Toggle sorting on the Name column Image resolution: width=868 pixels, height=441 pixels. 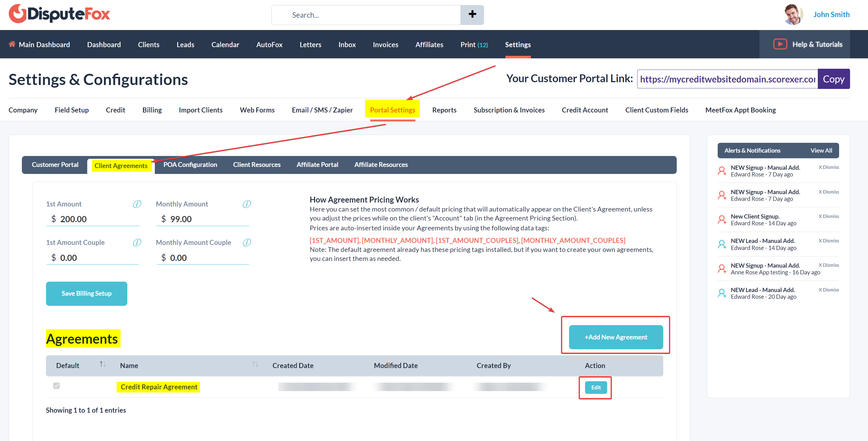click(255, 364)
